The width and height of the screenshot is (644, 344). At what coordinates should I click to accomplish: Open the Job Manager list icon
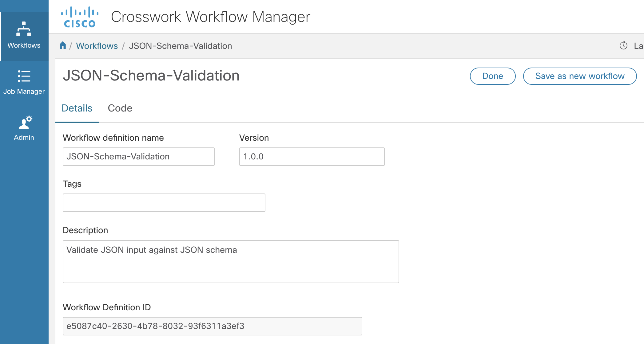point(24,76)
